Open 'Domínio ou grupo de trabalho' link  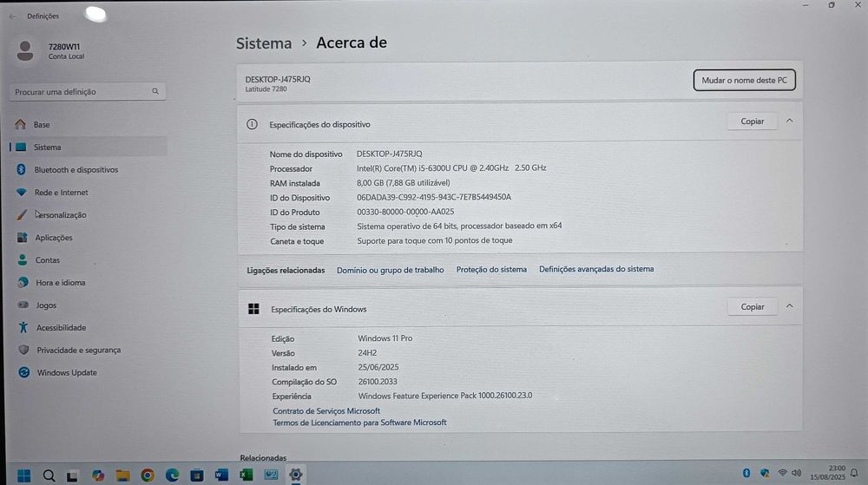click(391, 270)
